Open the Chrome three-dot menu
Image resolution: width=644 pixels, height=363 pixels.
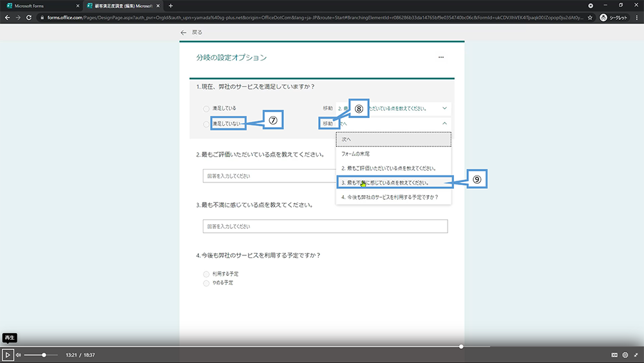tap(637, 17)
